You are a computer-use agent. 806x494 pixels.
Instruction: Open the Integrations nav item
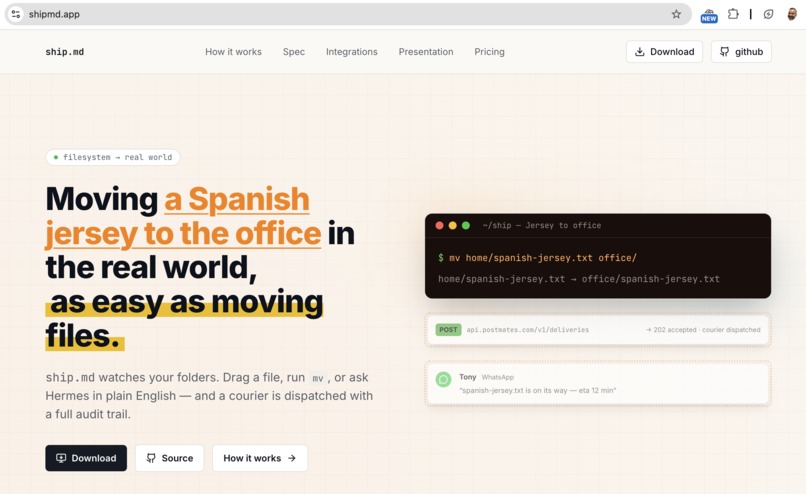352,52
